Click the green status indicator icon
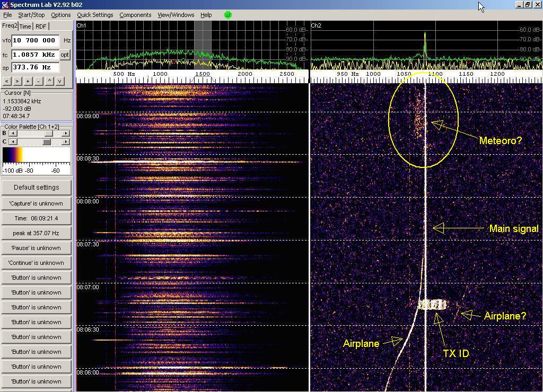This screenshot has height=392, width=543. 228,15
